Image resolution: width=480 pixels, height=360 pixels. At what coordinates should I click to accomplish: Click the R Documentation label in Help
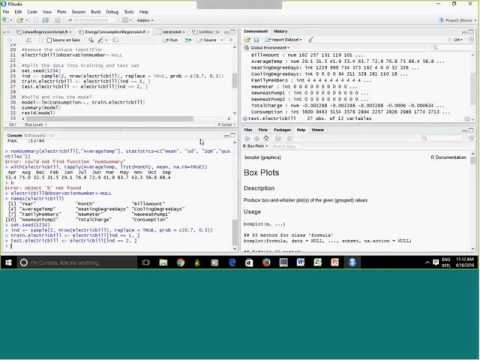click(x=448, y=157)
